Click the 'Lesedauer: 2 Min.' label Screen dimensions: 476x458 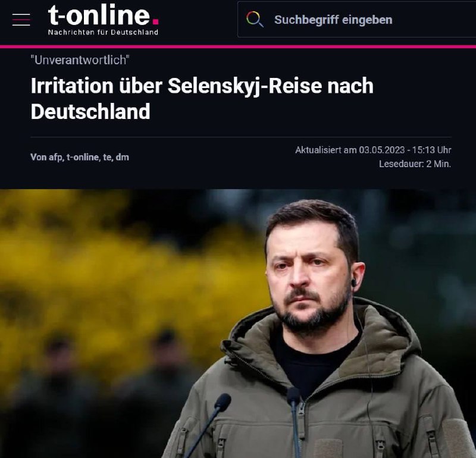(x=415, y=164)
